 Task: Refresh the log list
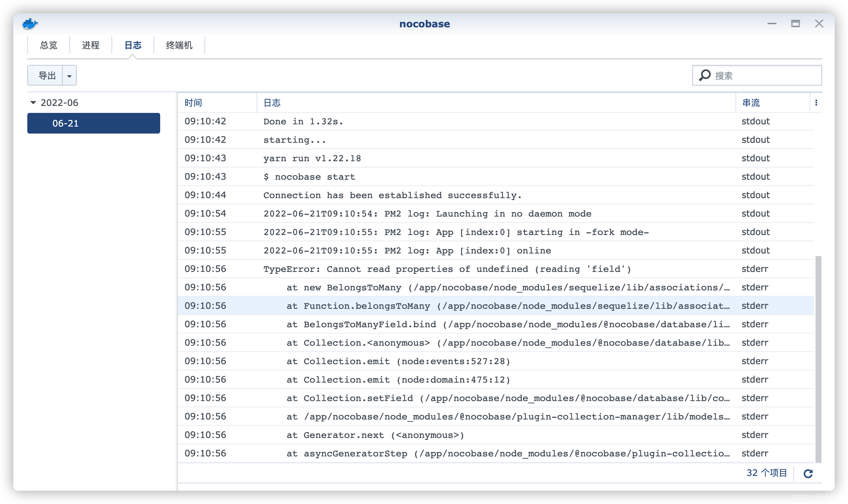808,474
